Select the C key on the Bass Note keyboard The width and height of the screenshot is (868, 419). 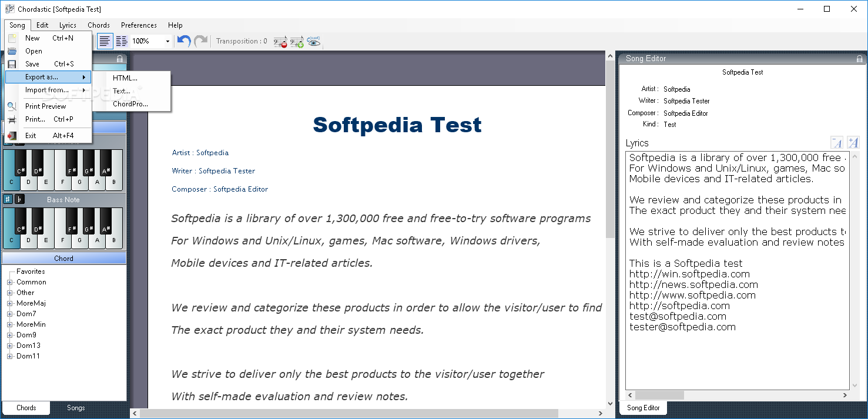pos(12,240)
